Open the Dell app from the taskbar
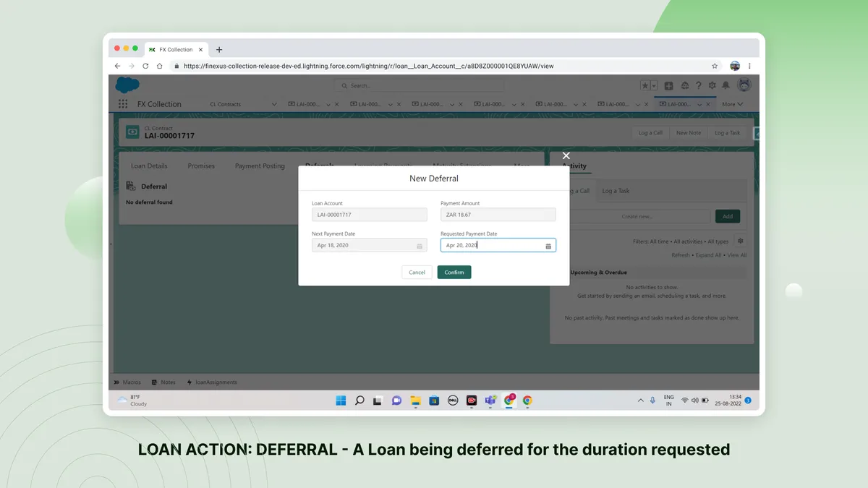Viewport: 868px width, 488px height. coord(453,400)
